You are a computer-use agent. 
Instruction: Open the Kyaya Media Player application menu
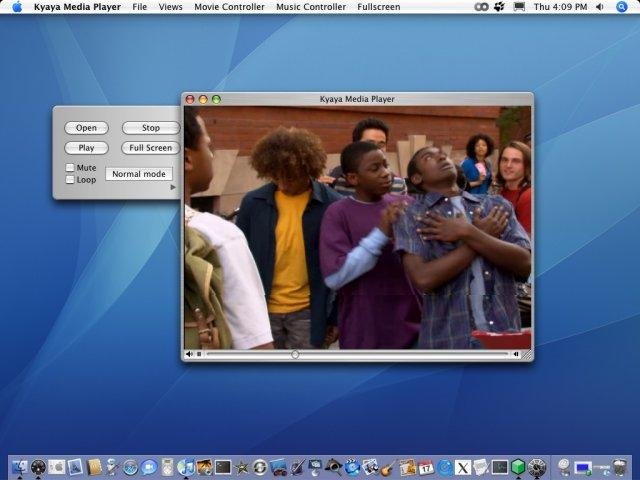[77, 7]
